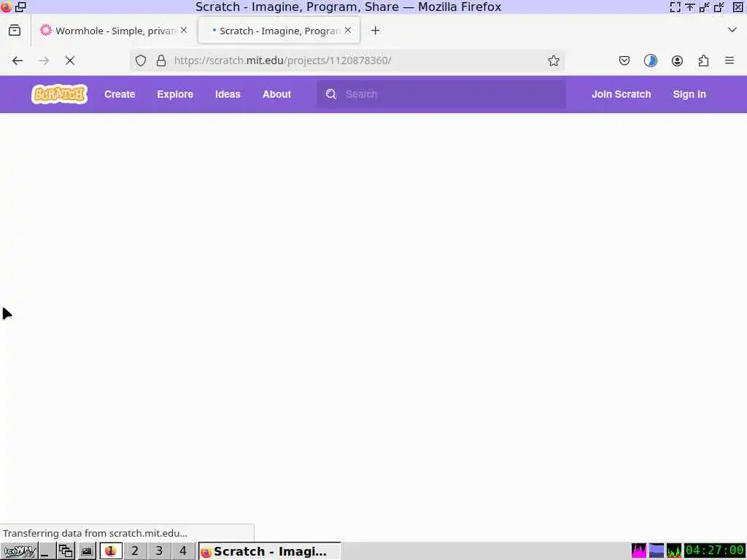747x560 pixels.
Task: Open the Extensions puzzle icon
Action: (703, 61)
